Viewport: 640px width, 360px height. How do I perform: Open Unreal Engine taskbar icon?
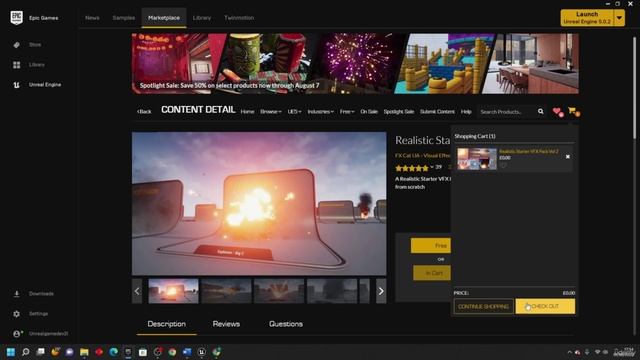click(202, 352)
